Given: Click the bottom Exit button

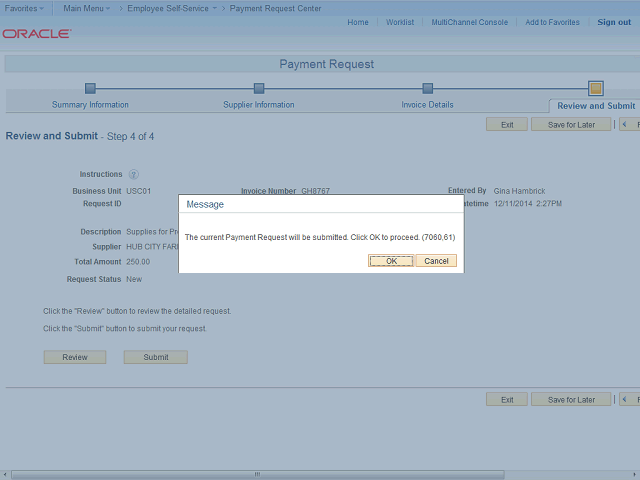Looking at the screenshot, I should pyautogui.click(x=507, y=400).
